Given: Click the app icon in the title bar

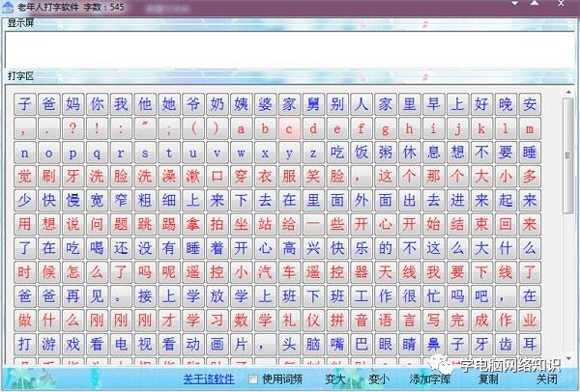Looking at the screenshot, I should 8,8.
